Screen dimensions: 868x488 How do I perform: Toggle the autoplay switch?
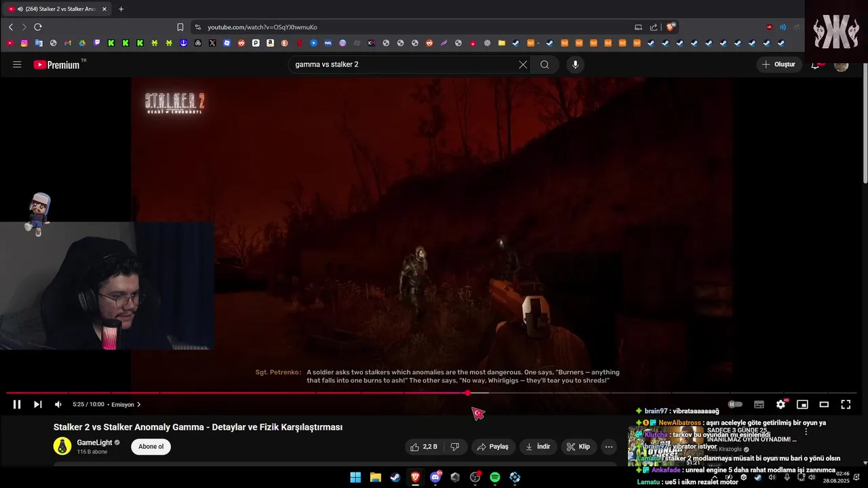click(x=735, y=405)
